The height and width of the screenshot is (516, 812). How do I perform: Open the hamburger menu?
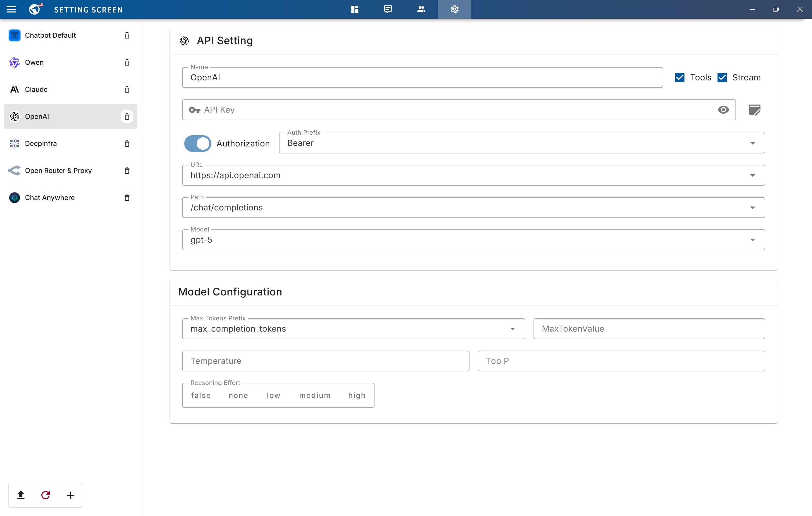[x=11, y=9]
